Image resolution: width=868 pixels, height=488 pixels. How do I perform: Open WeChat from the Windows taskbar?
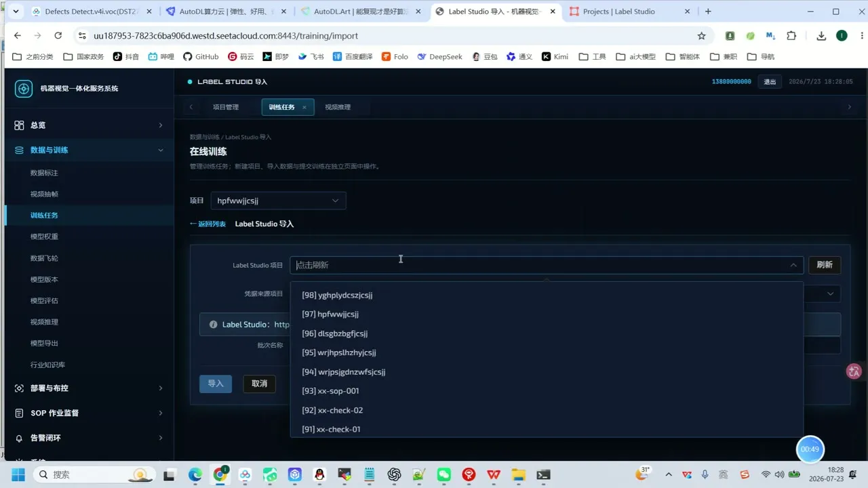tap(443, 474)
